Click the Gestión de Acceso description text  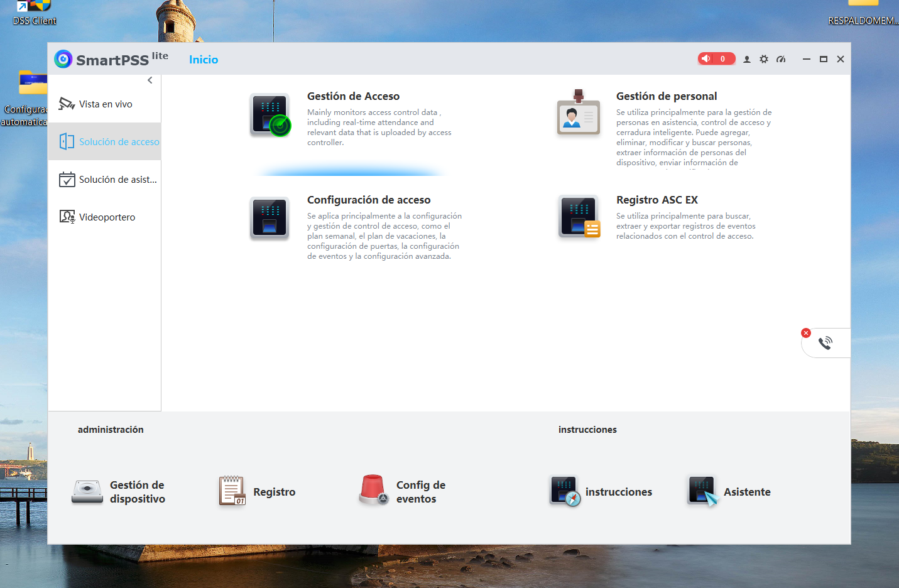pyautogui.click(x=379, y=128)
